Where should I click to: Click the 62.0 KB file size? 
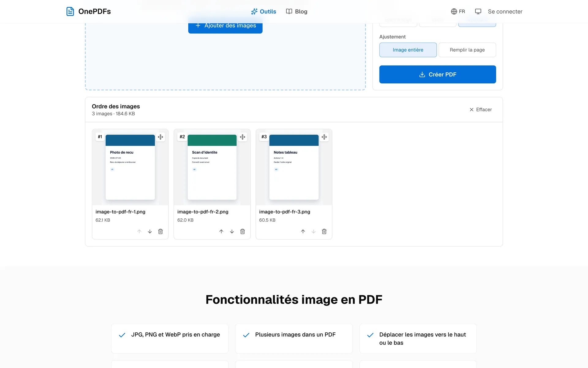(185, 220)
